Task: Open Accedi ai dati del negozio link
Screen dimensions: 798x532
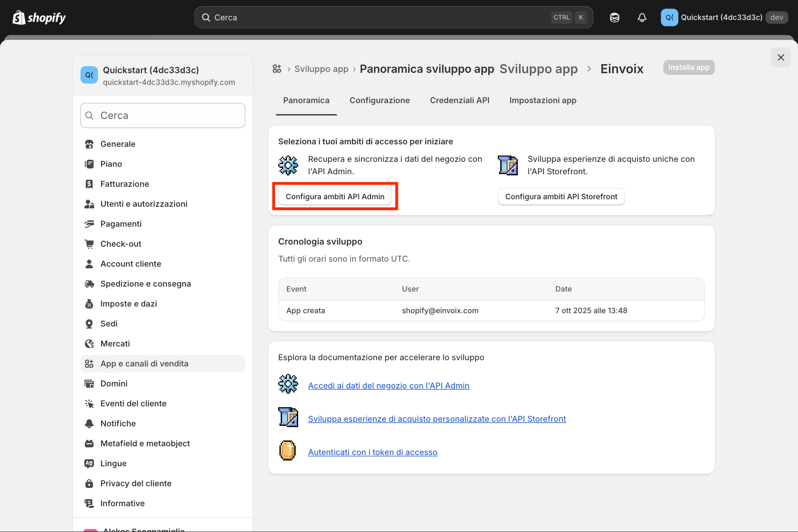Action: coord(388,386)
